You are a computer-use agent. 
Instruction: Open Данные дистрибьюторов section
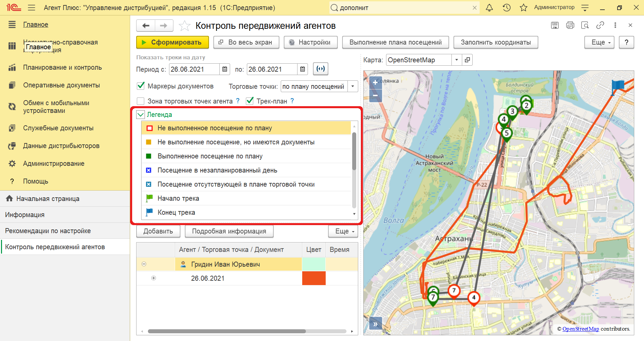[61, 146]
